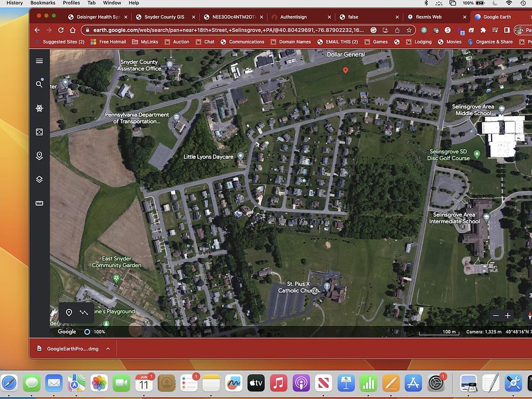Click the red location pin near Dollar General
Screen dimensions: 532x399
click(x=346, y=70)
